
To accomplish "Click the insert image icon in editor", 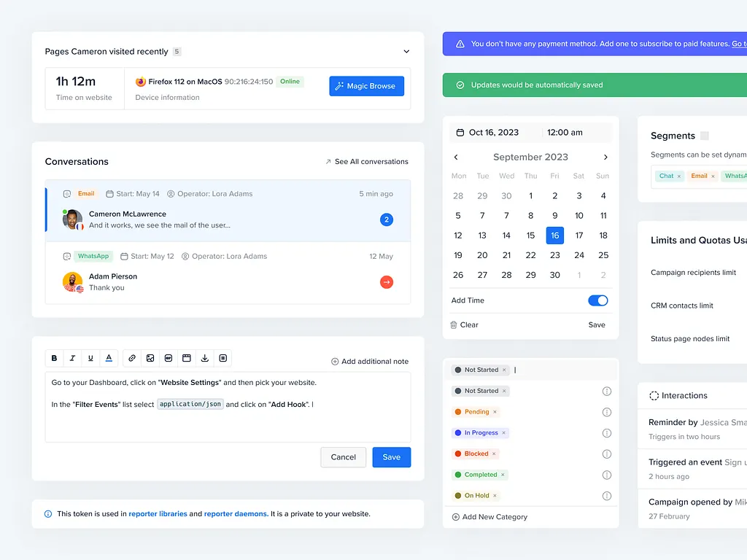I will tap(150, 358).
